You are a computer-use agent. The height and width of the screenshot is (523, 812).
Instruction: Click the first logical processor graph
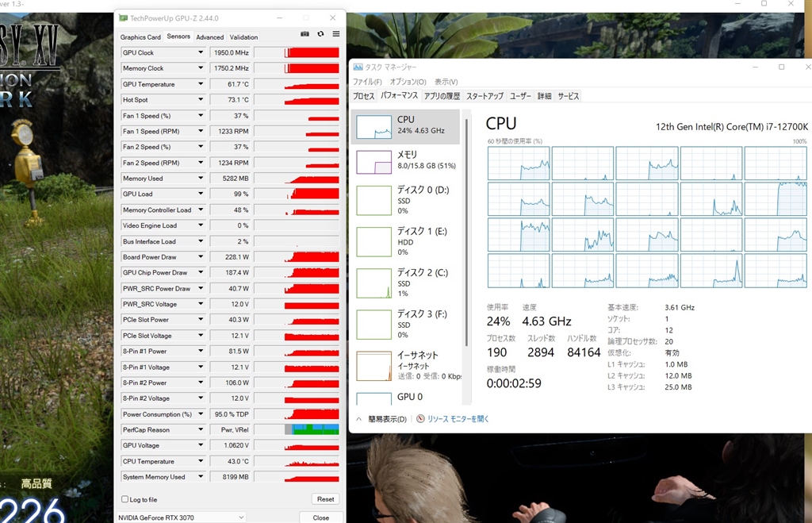click(x=519, y=163)
